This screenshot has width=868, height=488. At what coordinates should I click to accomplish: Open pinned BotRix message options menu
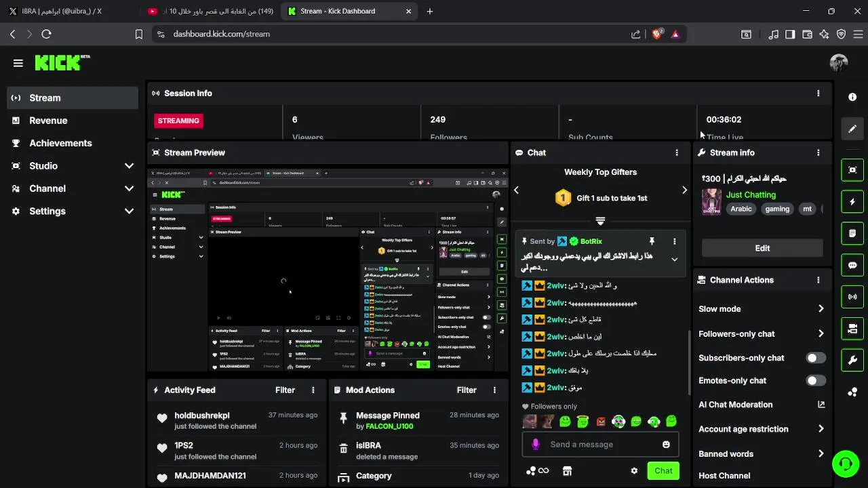click(674, 241)
